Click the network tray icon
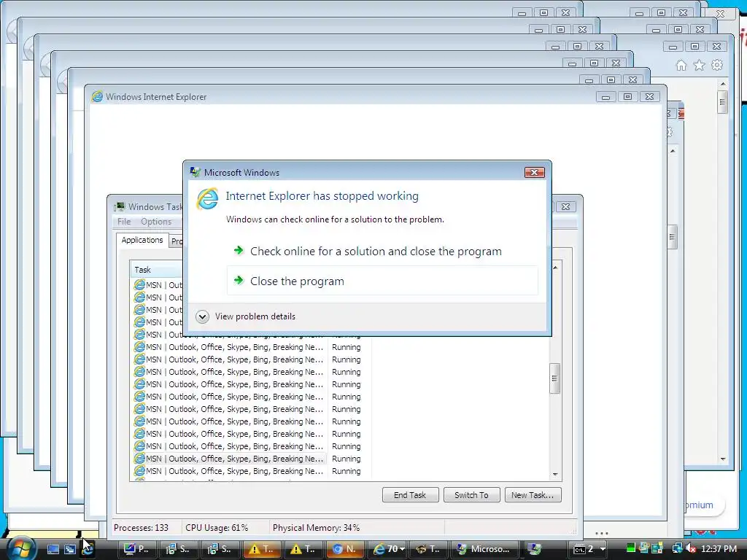The image size is (747, 560). 677,548
